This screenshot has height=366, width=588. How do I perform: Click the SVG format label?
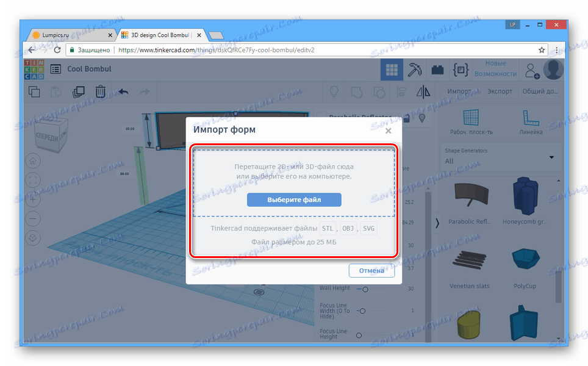coord(368,228)
